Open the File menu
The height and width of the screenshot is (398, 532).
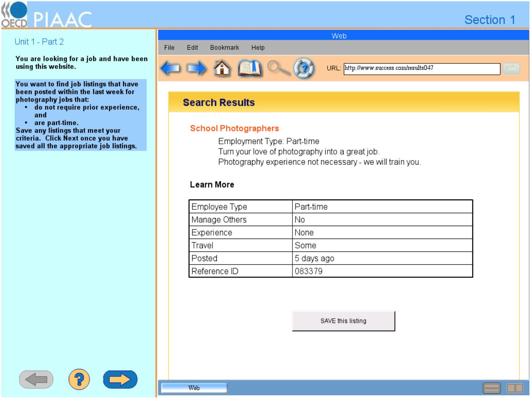coord(169,48)
